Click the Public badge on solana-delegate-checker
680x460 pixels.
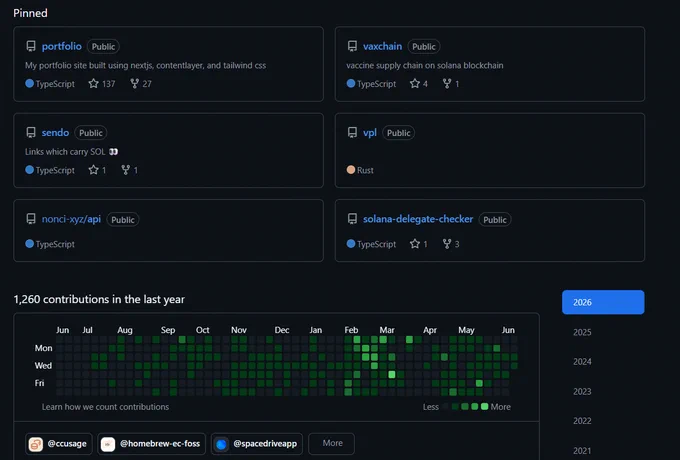point(495,220)
